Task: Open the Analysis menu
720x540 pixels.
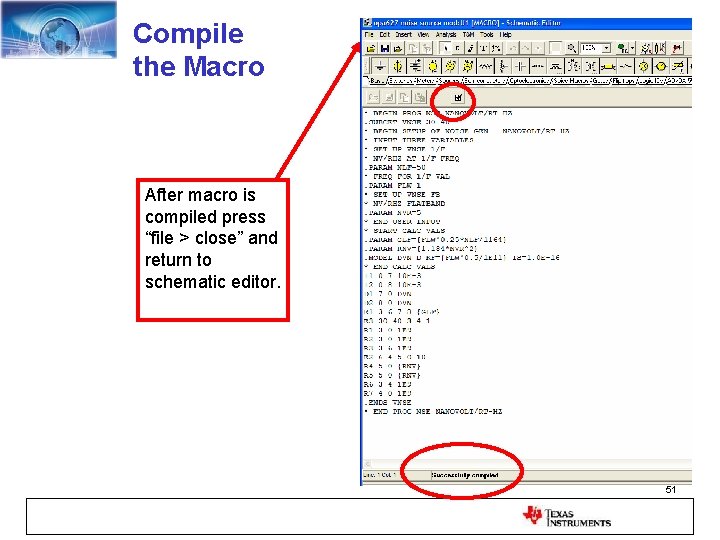Action: [445, 34]
